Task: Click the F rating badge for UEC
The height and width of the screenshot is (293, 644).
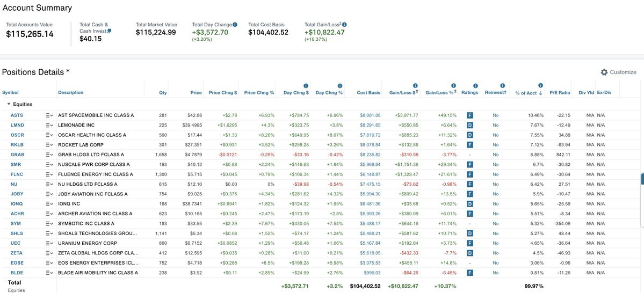Action: coord(470,243)
